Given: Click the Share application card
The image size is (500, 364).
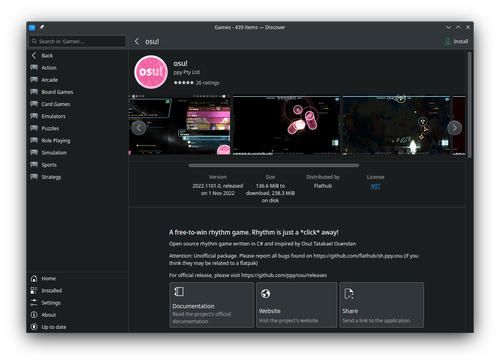Looking at the screenshot, I should pos(382,305).
